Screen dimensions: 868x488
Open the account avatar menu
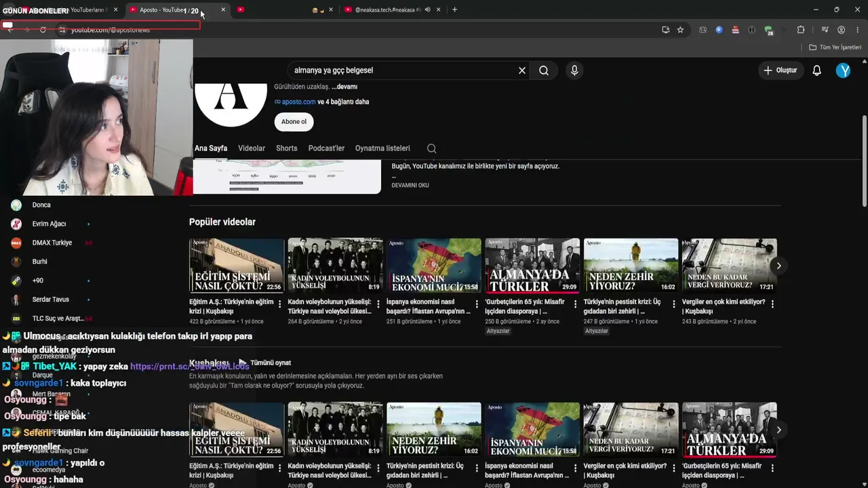point(843,70)
